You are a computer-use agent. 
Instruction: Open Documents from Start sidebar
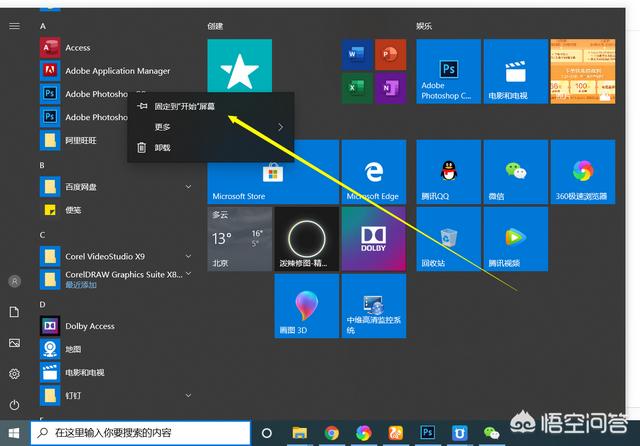[x=15, y=312]
